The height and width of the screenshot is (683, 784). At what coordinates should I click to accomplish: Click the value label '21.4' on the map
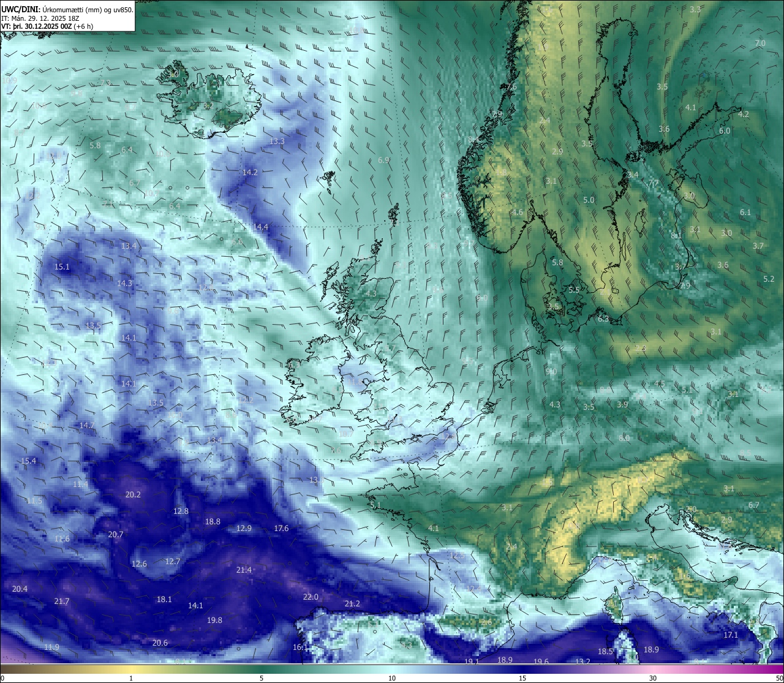tap(244, 570)
